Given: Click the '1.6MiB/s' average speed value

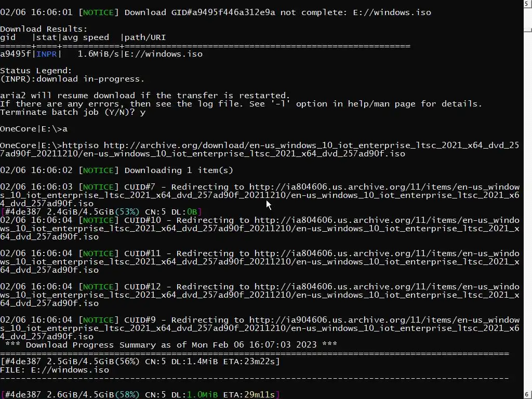Looking at the screenshot, I should tap(98, 54).
